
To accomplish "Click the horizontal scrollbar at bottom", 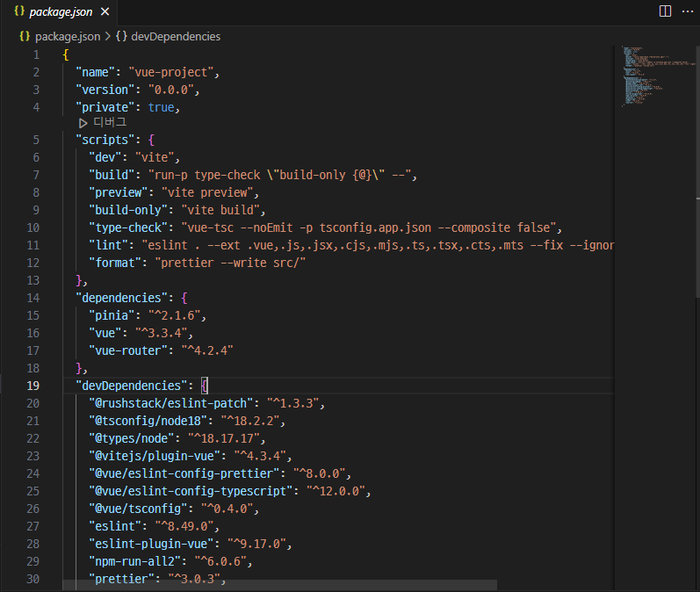I will [280, 585].
